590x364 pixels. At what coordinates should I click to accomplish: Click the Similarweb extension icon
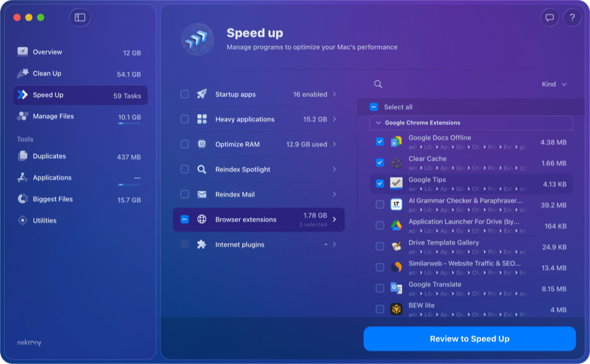396,267
